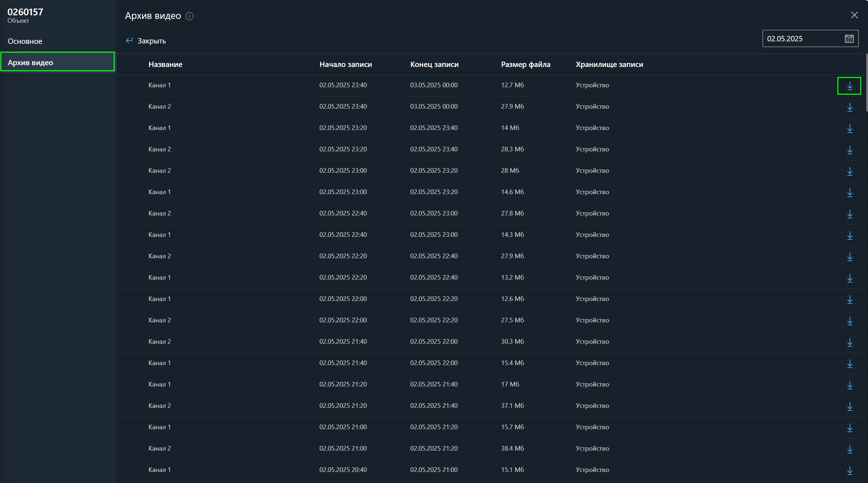Viewport: 868px width, 483px height.
Task: Download Канал 2 recording starting 23:40
Action: (849, 107)
